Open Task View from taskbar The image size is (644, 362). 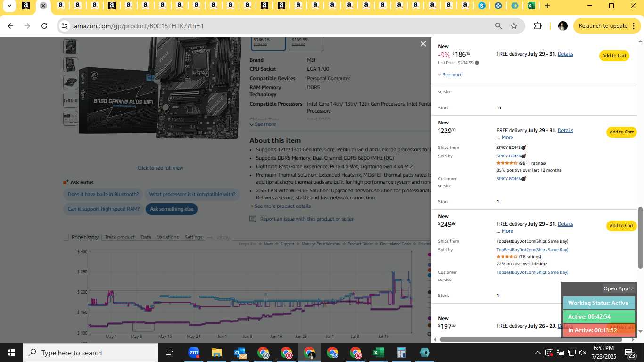(170, 353)
